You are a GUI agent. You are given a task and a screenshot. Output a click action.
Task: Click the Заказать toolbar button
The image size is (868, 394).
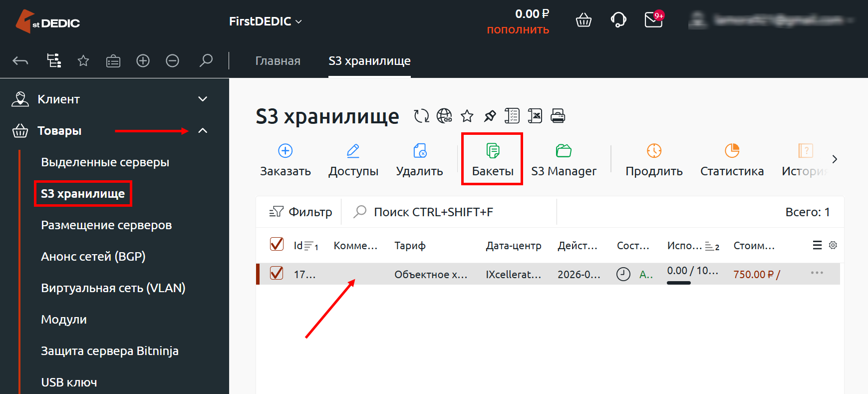pos(286,160)
